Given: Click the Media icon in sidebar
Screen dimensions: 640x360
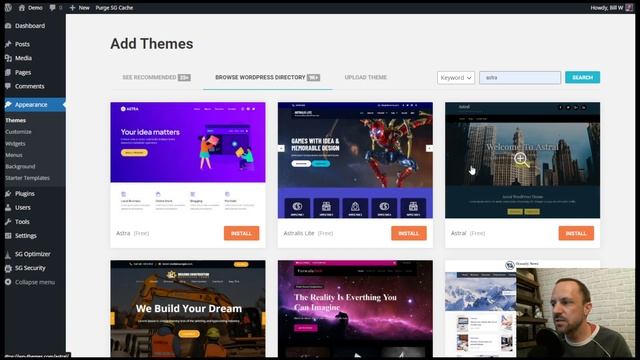Looking at the screenshot, I should [8, 58].
